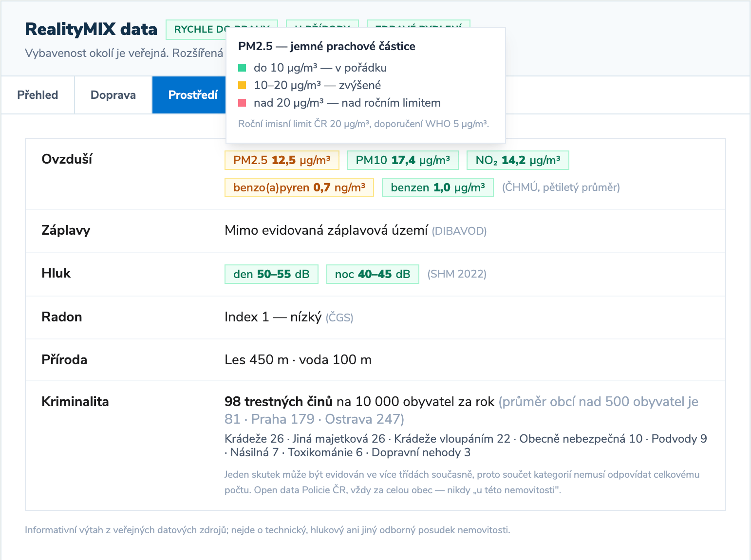
Task: Click the Jeden skutek může být explanation
Action: coord(462,482)
